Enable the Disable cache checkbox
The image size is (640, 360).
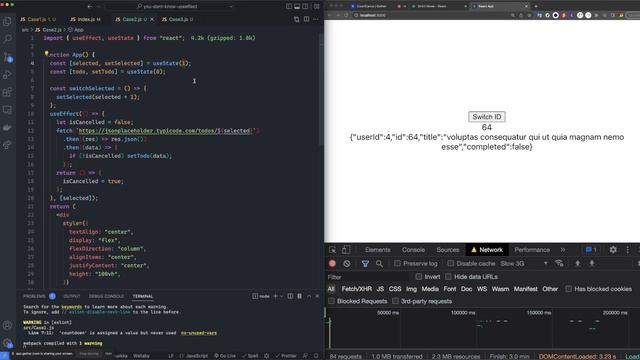[x=451, y=264]
